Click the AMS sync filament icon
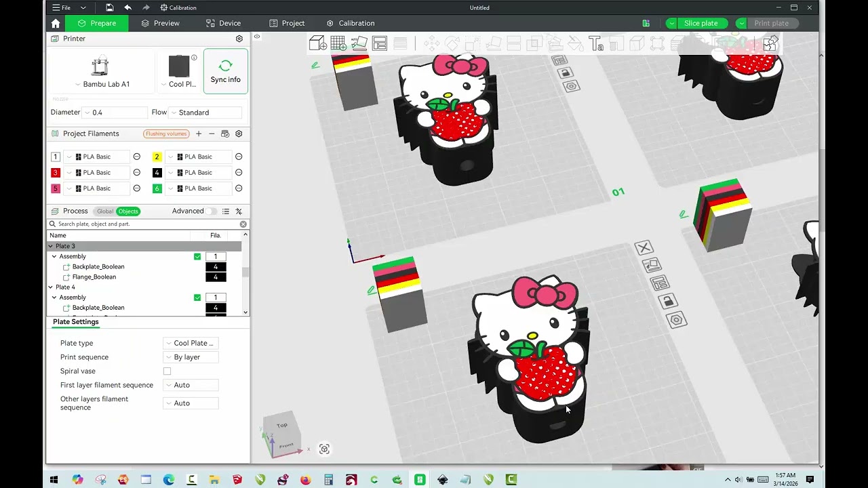Viewport: 868px width, 488px height. [225, 134]
